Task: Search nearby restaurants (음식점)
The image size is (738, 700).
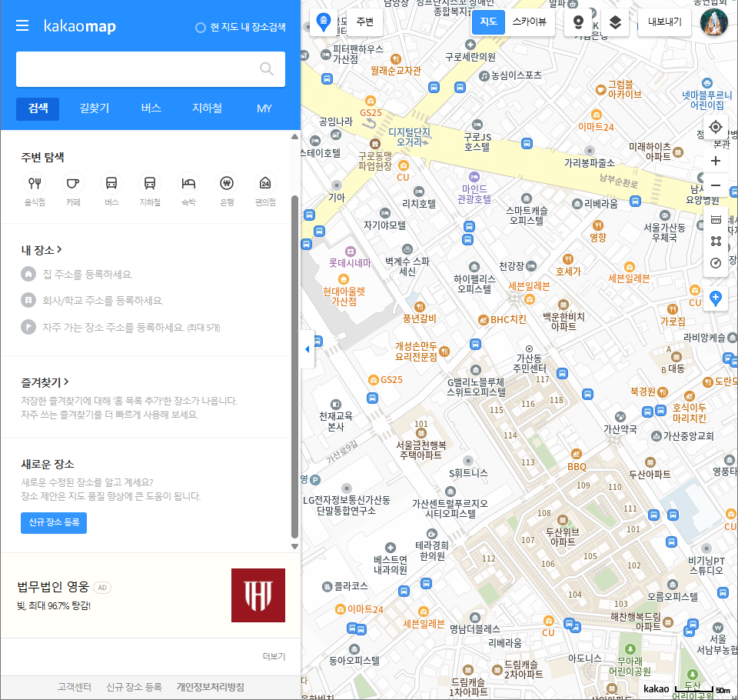Action: 35,189
